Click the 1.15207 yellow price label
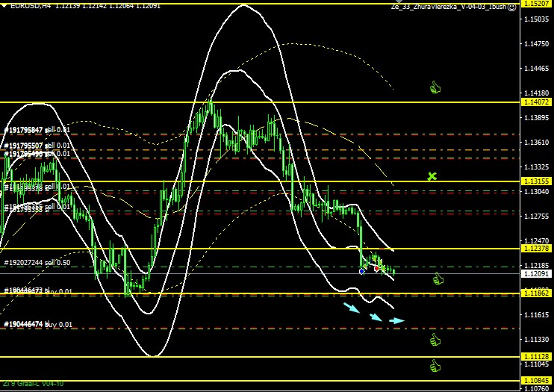The width and height of the screenshot is (554, 392). point(536,4)
